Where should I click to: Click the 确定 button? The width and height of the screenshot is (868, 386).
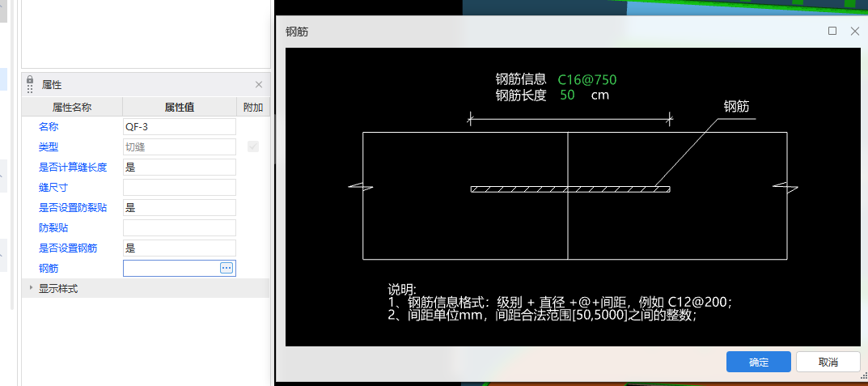coord(758,362)
